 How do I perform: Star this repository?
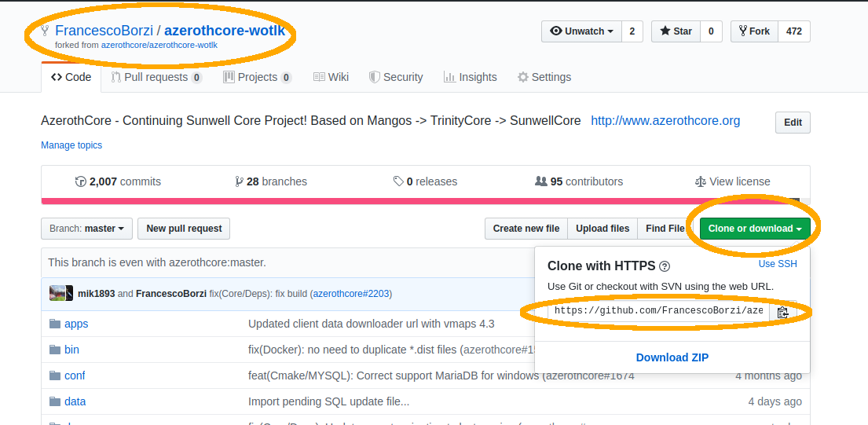pyautogui.click(x=676, y=31)
